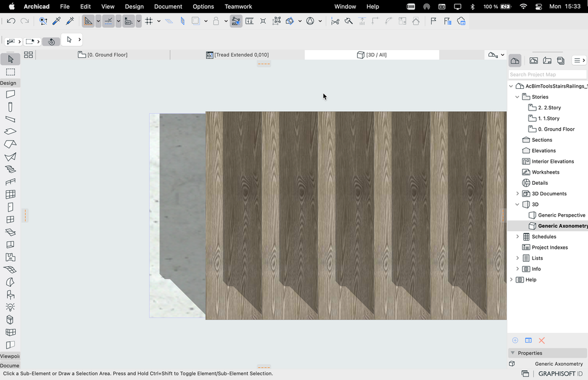Viewport: 588px width, 380px height.
Task: Open the Design menu
Action: point(134,6)
